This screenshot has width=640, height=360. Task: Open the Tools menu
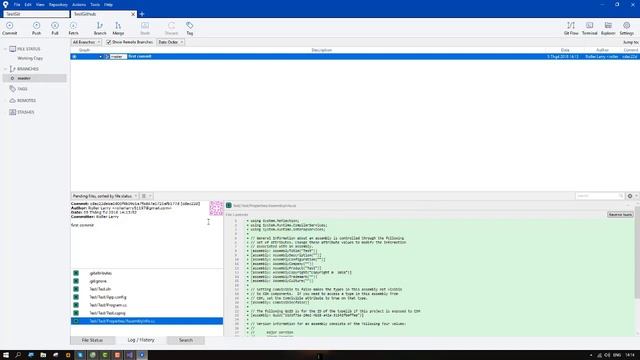click(95, 4)
